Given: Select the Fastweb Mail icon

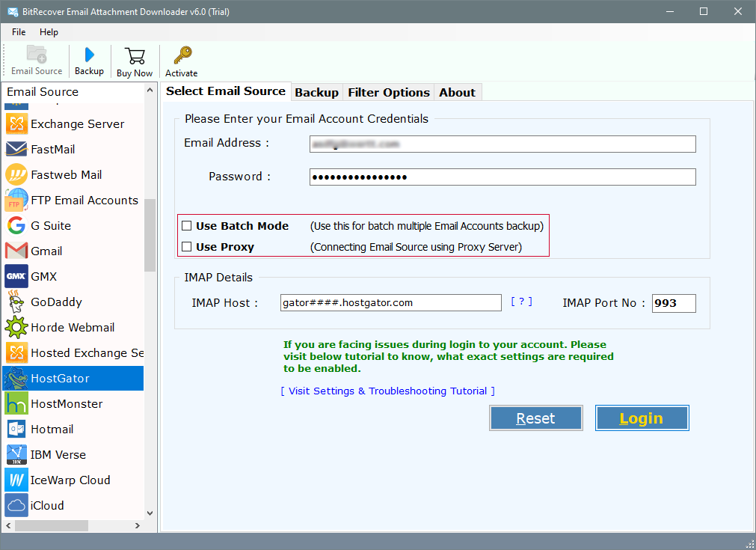Looking at the screenshot, I should pyautogui.click(x=16, y=174).
